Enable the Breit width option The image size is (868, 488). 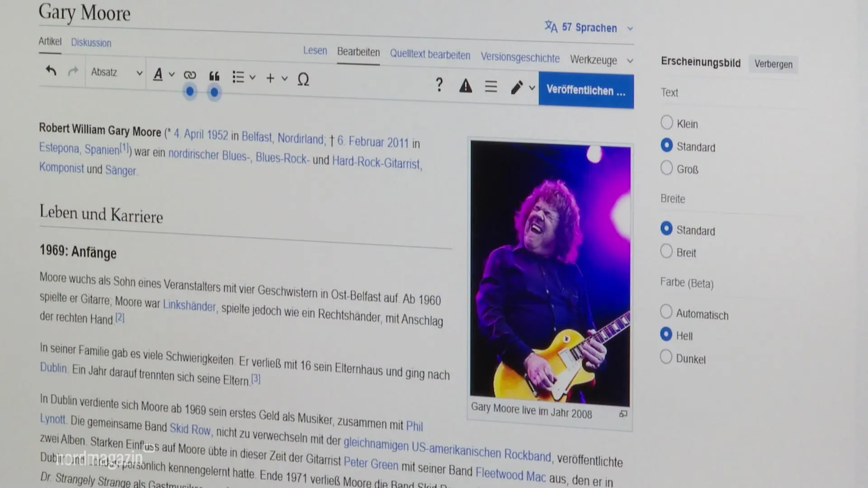point(666,251)
